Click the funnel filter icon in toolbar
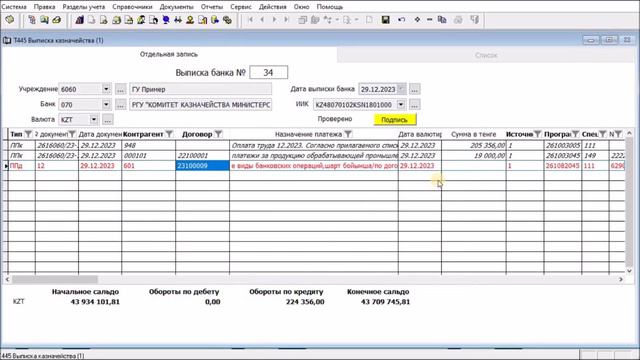This screenshot has height=360, width=640. pos(474,20)
